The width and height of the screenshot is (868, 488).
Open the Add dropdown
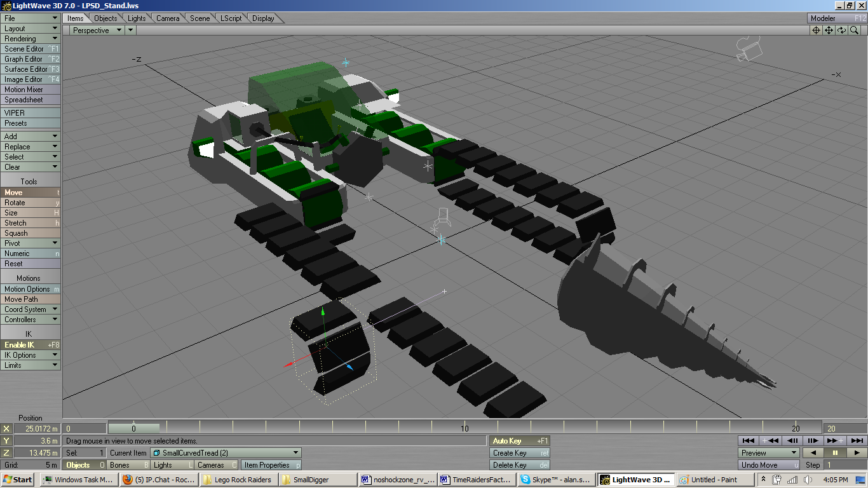coord(31,137)
